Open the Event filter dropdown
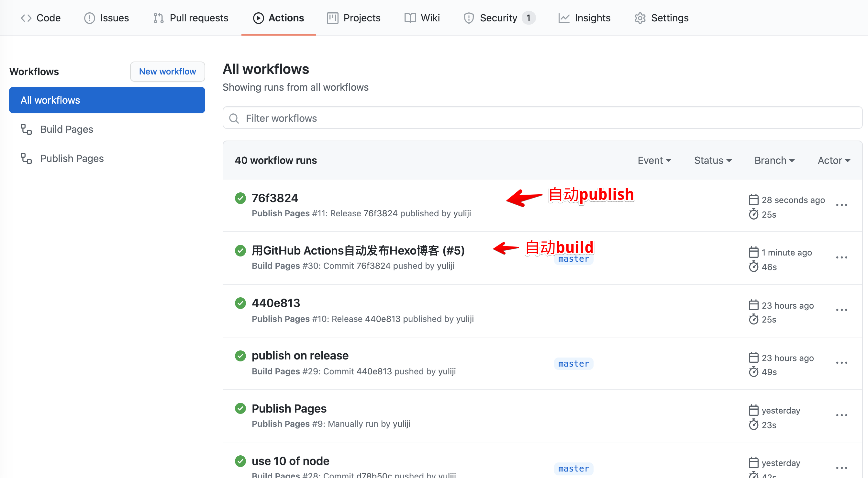Screen dimensions: 868x478 (653, 160)
